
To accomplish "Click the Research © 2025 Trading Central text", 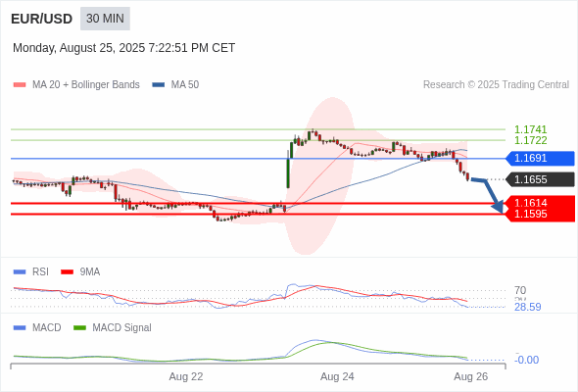I will 496,85.
